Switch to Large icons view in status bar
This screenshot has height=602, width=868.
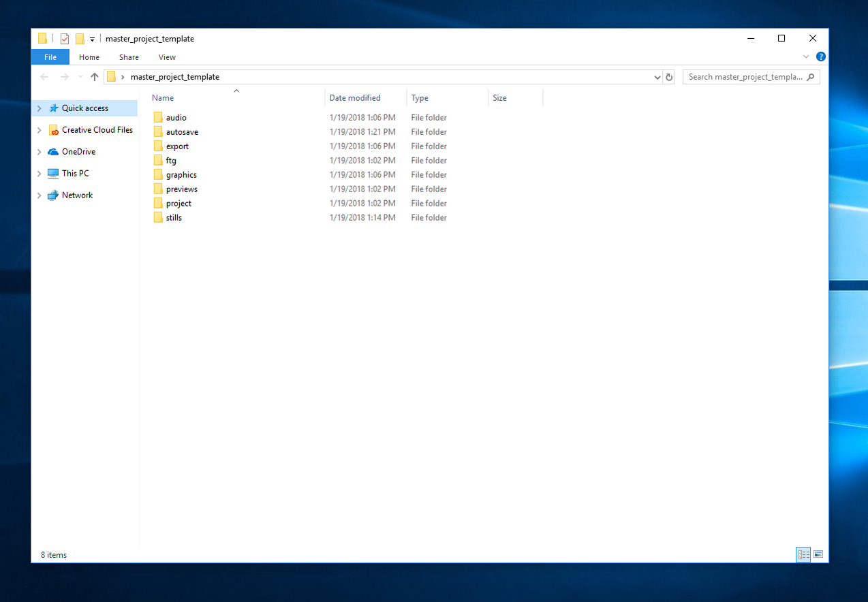[x=818, y=555]
